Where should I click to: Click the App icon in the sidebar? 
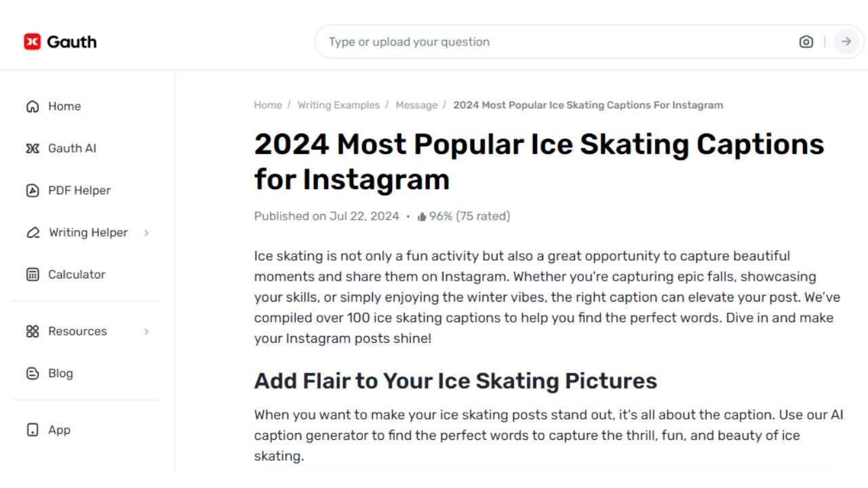click(x=32, y=430)
